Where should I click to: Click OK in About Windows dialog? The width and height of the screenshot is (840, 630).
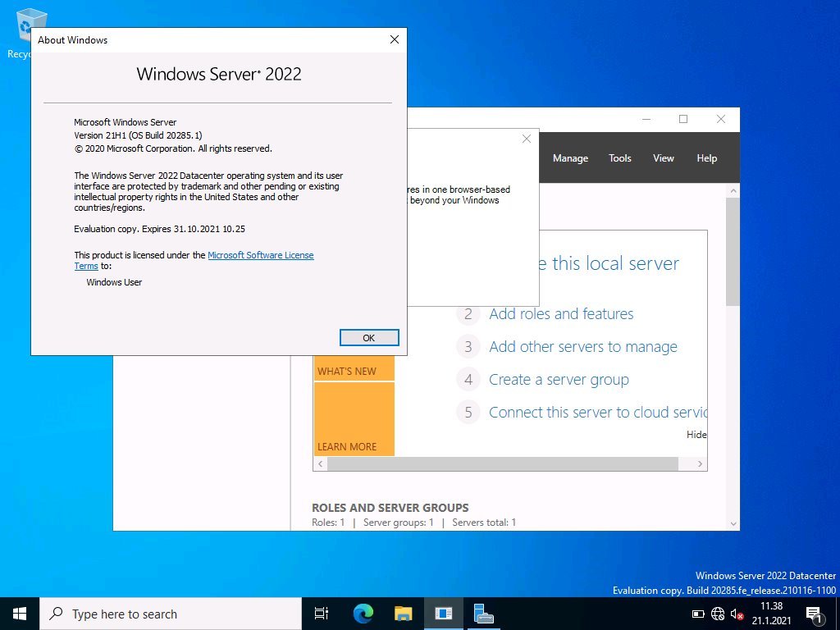click(x=369, y=337)
